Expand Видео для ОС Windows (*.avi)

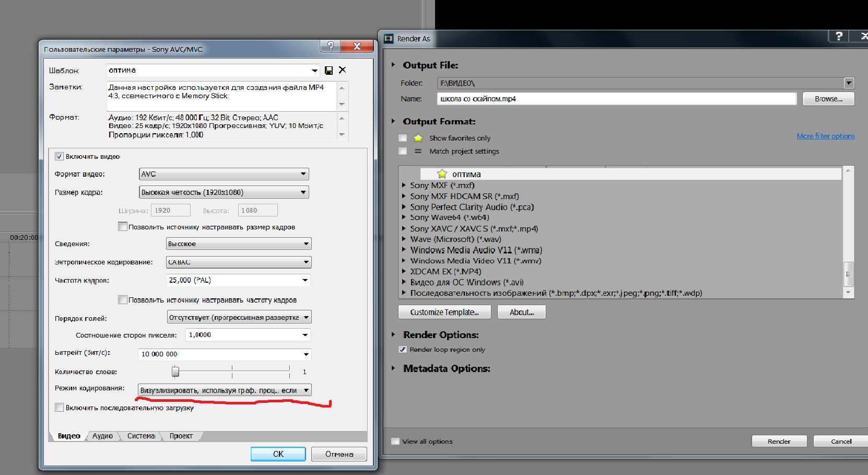[404, 282]
